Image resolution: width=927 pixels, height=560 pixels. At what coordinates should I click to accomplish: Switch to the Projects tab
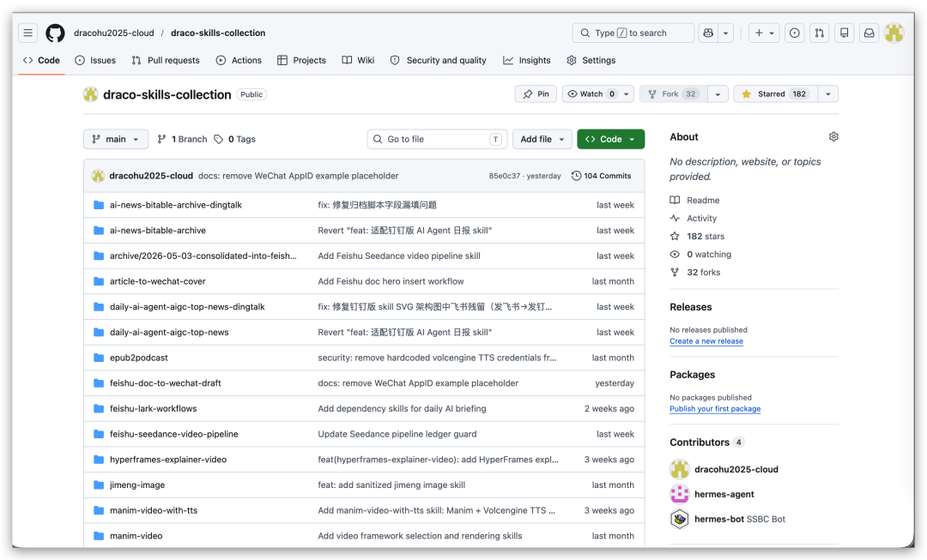pos(301,60)
